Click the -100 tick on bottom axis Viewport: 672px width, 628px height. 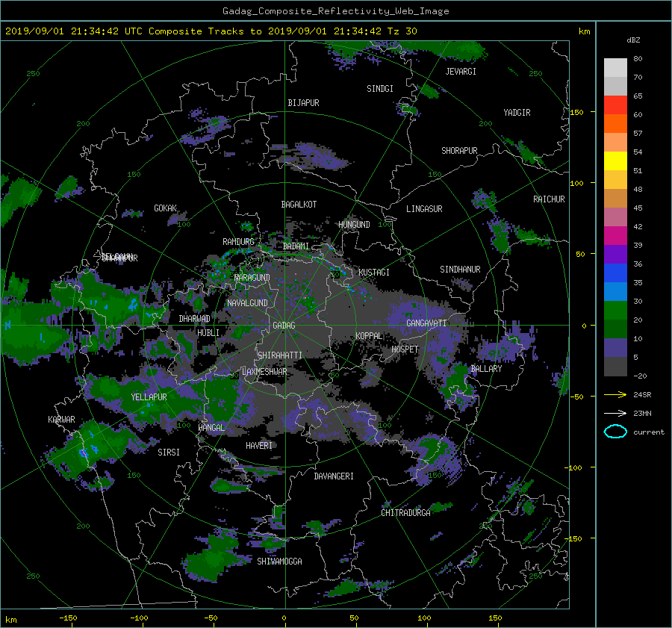coord(139,618)
